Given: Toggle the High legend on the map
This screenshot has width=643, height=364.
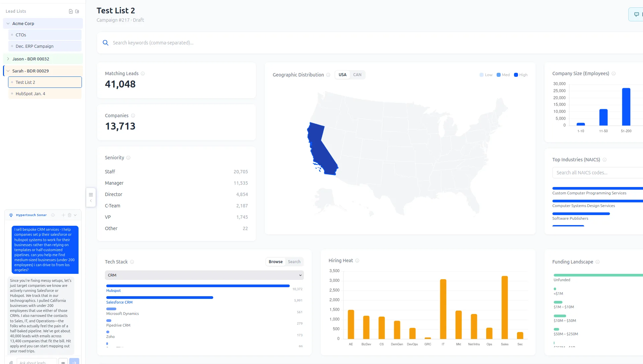Looking at the screenshot, I should pos(521,75).
